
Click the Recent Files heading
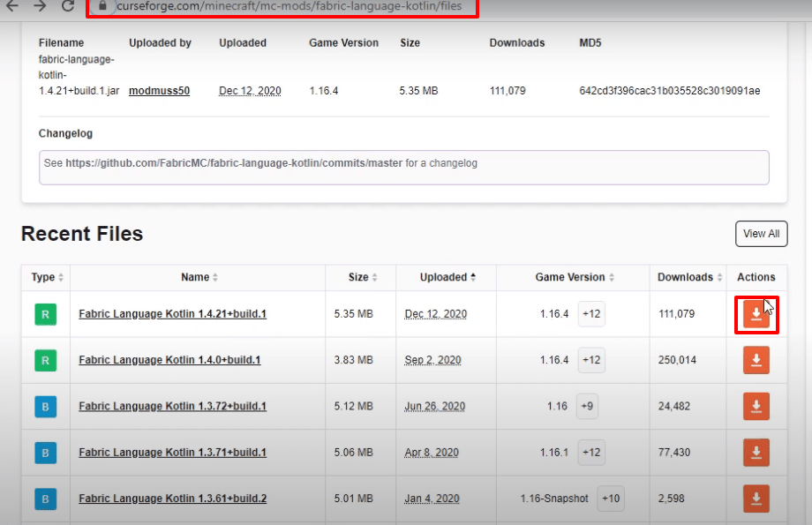coord(82,234)
